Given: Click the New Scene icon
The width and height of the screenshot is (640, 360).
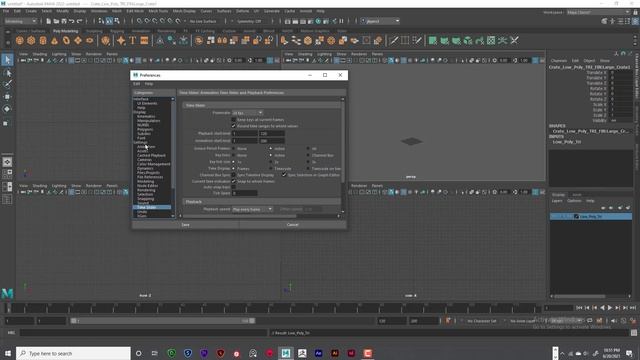Looking at the screenshot, I should pos(49,21).
